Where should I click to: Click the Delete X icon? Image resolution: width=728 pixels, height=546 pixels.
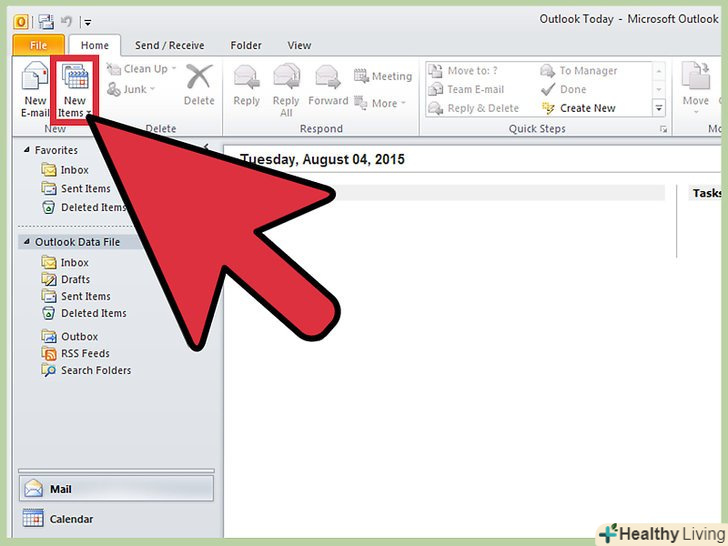tap(199, 77)
